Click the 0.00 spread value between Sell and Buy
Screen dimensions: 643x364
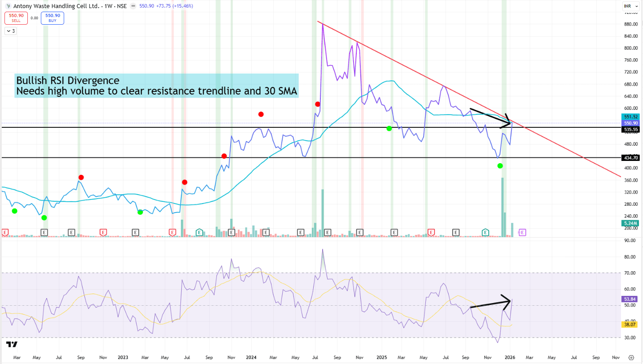[x=34, y=18]
